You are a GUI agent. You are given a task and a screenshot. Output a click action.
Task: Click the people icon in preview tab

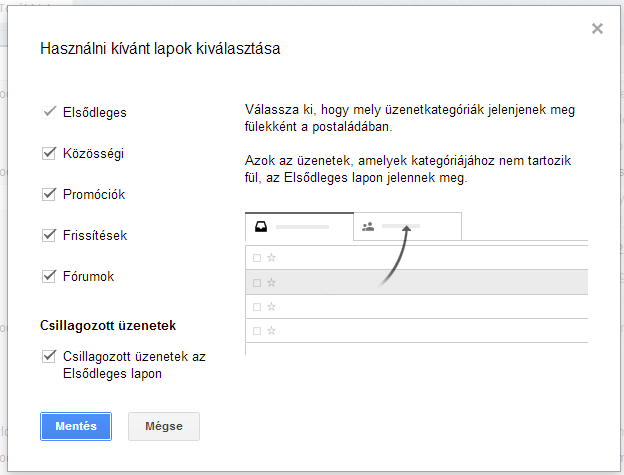tap(368, 227)
